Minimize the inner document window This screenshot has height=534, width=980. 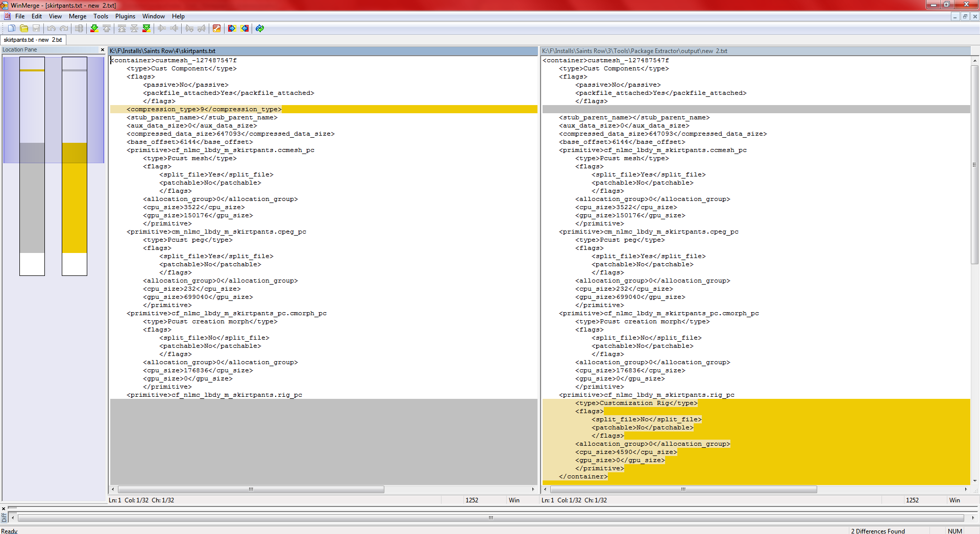(955, 17)
